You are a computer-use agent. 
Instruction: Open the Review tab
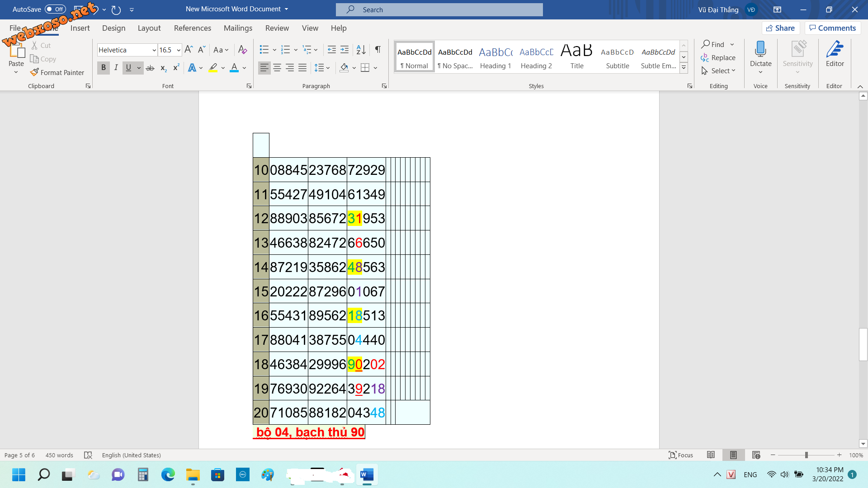tap(277, 28)
